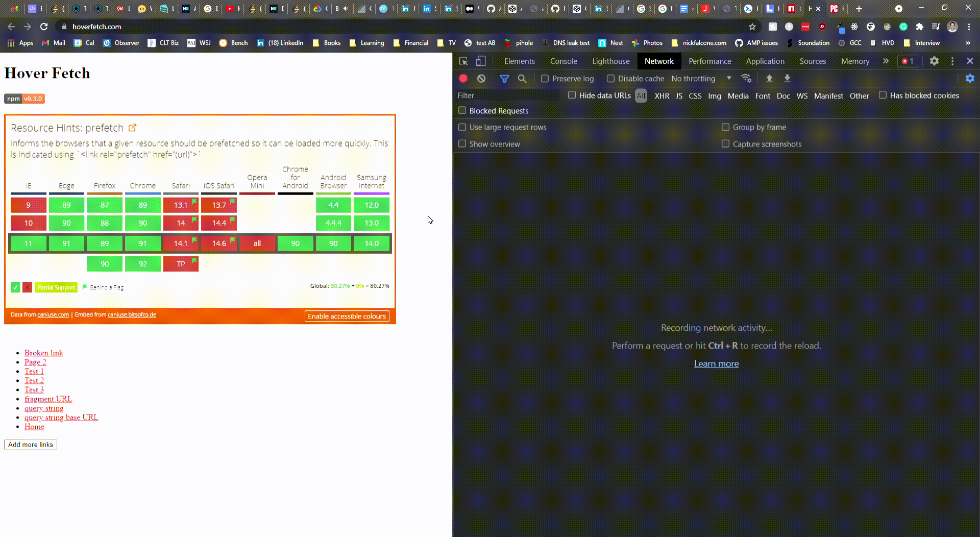Enable Disable cache checkbox
The width and height of the screenshot is (980, 537).
(x=610, y=79)
